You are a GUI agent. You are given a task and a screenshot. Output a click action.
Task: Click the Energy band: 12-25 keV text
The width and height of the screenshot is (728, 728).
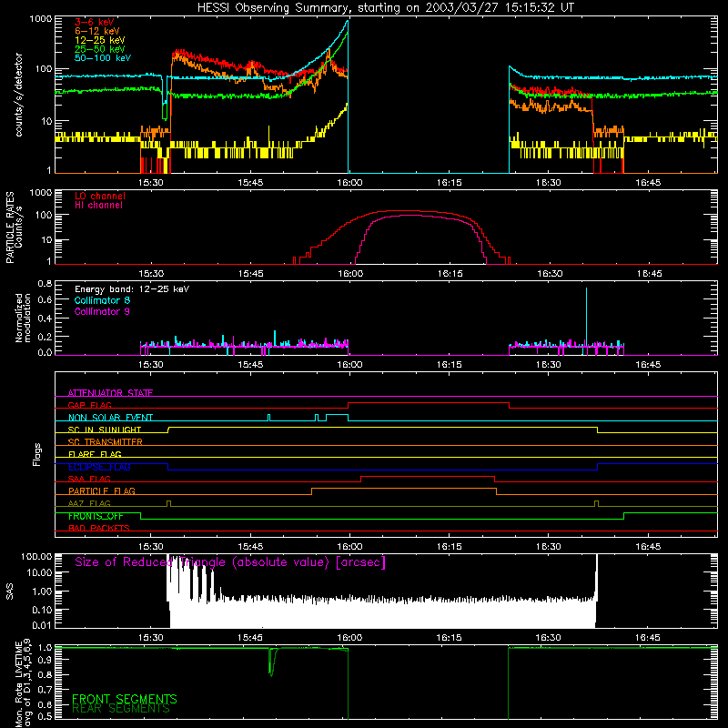(132, 289)
